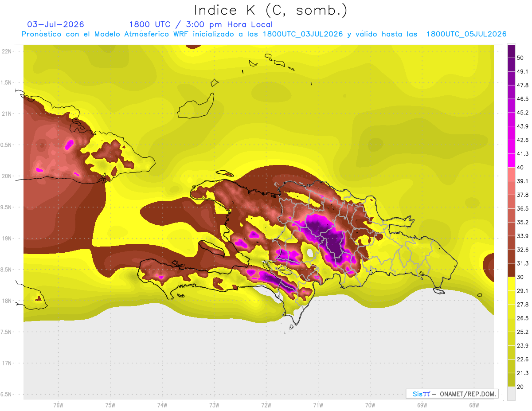Click the '22N' latitude label
Screen dimensions: 532x411
pyautogui.click(x=7, y=51)
